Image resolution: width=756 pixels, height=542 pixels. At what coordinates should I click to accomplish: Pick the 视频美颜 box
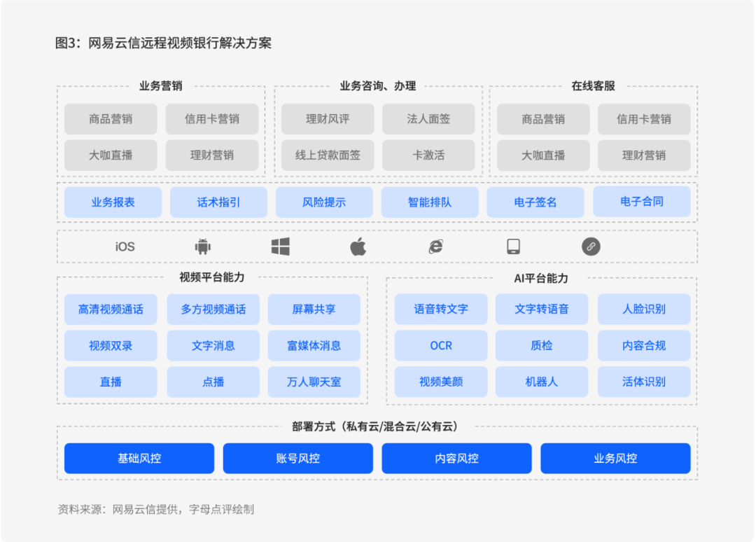click(441, 382)
